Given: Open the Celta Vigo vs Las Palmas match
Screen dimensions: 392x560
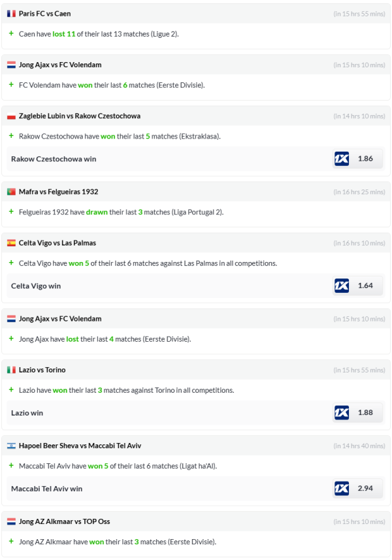Looking at the screenshot, I should (57, 243).
